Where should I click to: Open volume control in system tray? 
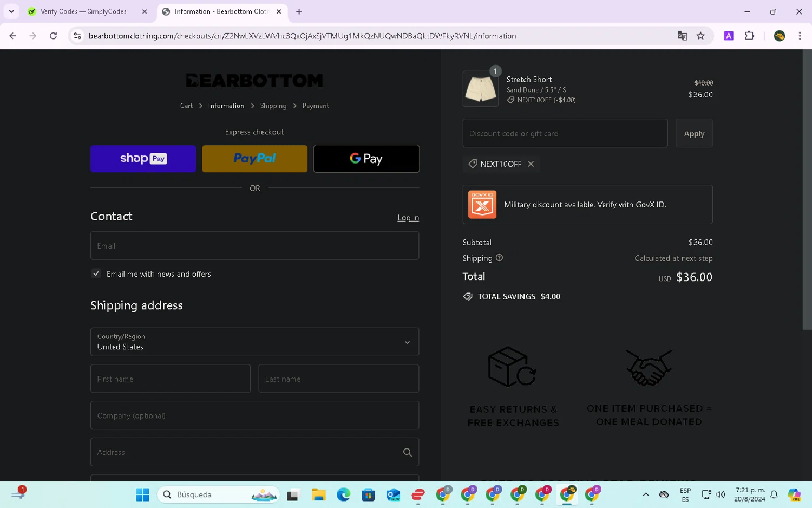(x=721, y=494)
